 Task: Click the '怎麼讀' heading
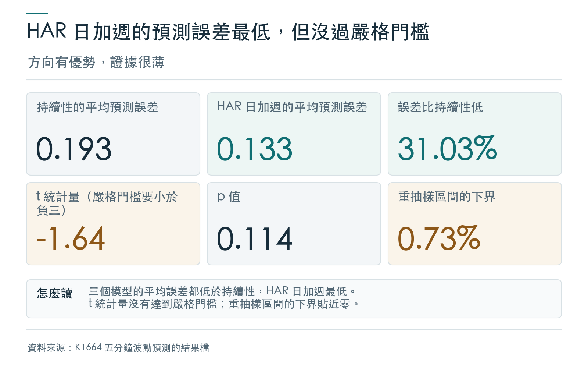55,293
